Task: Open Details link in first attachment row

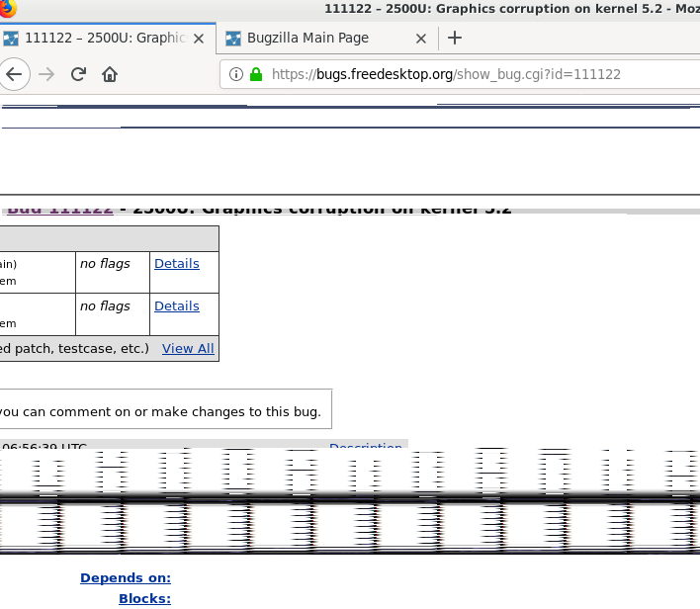Action: click(177, 264)
